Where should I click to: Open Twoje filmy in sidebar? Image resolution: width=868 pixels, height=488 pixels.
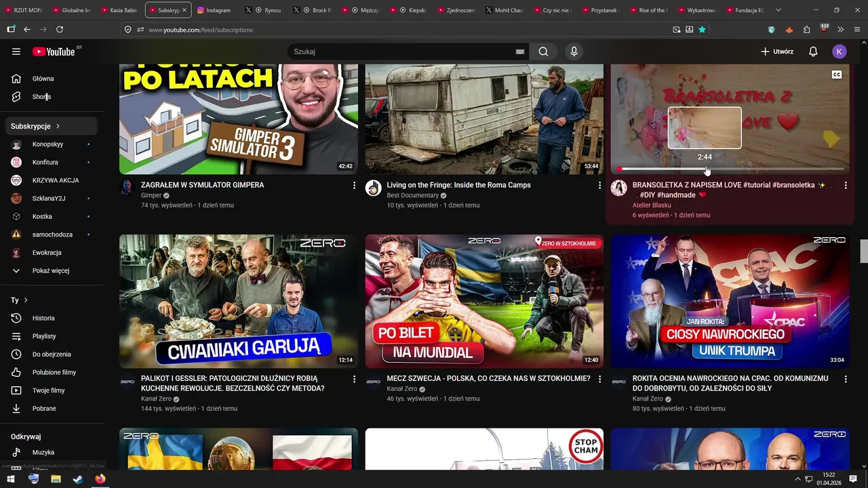tap(52, 390)
